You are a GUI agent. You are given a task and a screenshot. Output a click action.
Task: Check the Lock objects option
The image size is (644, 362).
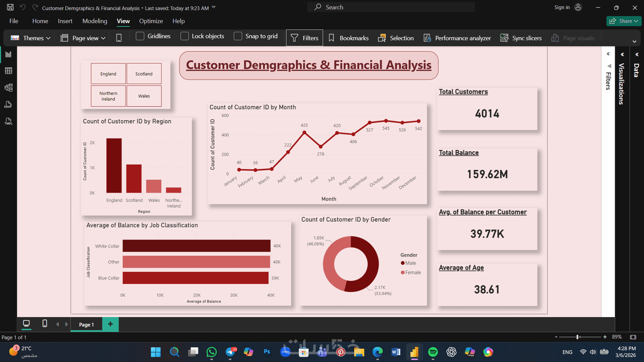tap(184, 36)
